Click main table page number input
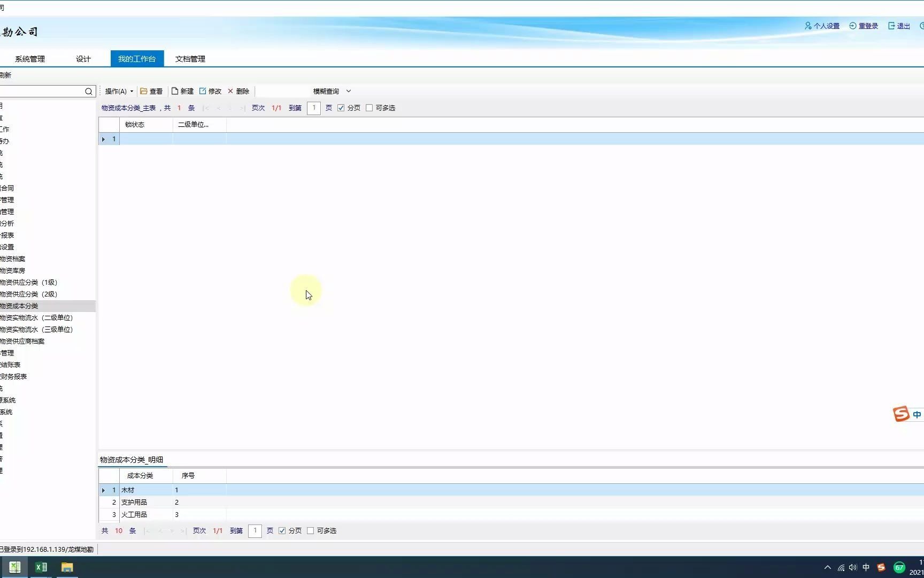The width and height of the screenshot is (924, 578). 314,108
